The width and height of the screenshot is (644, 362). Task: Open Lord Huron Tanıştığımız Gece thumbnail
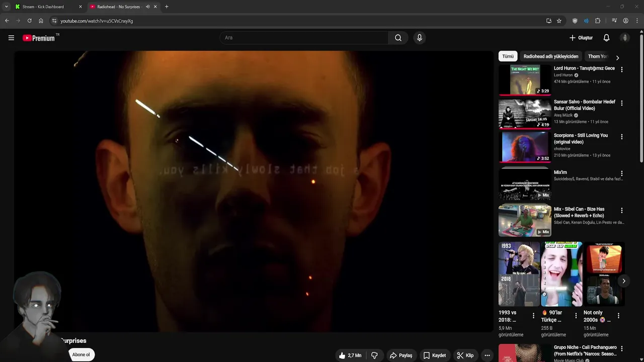525,79
